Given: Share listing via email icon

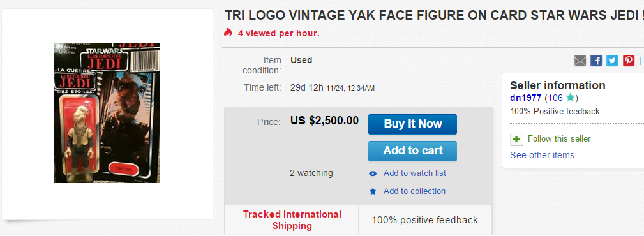Looking at the screenshot, I should point(580,61).
